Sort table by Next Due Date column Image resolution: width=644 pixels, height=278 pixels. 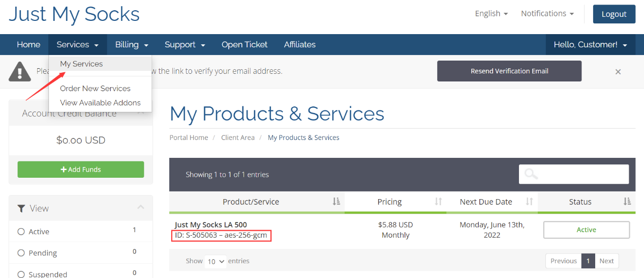492,202
